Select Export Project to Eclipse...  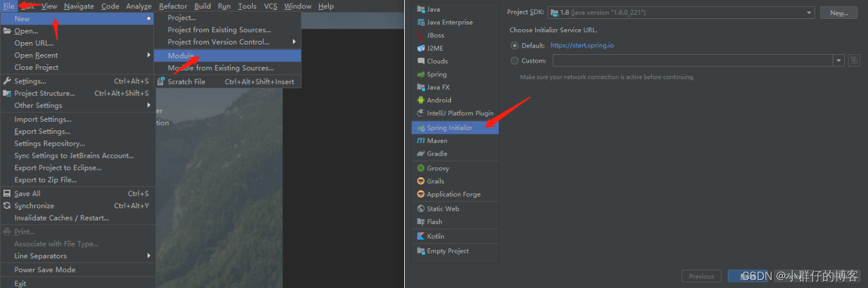click(x=77, y=167)
